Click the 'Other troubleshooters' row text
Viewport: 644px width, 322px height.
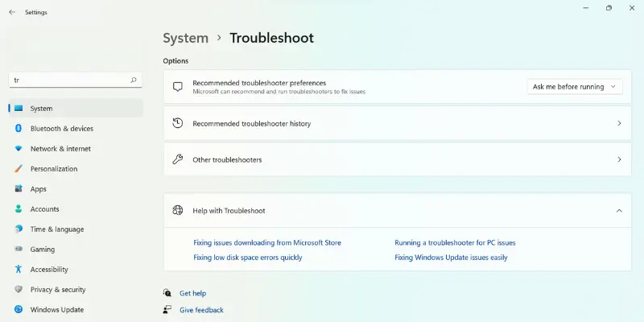(x=227, y=159)
